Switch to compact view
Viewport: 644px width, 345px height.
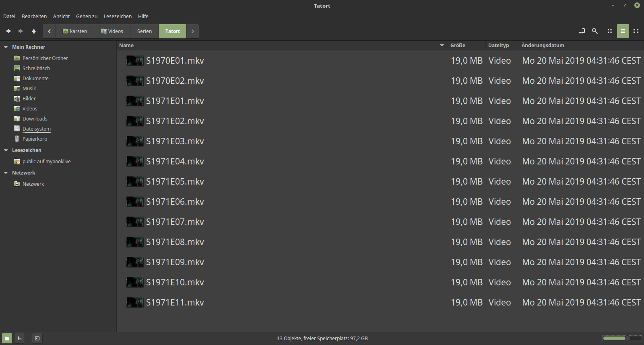(636, 31)
